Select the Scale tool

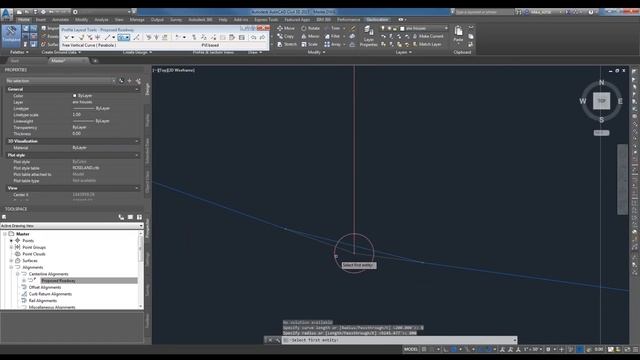[309, 44]
